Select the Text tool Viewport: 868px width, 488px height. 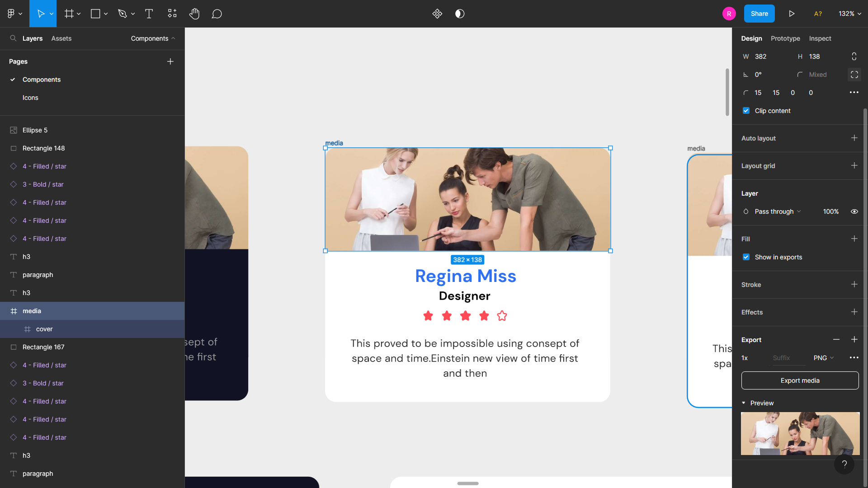149,14
